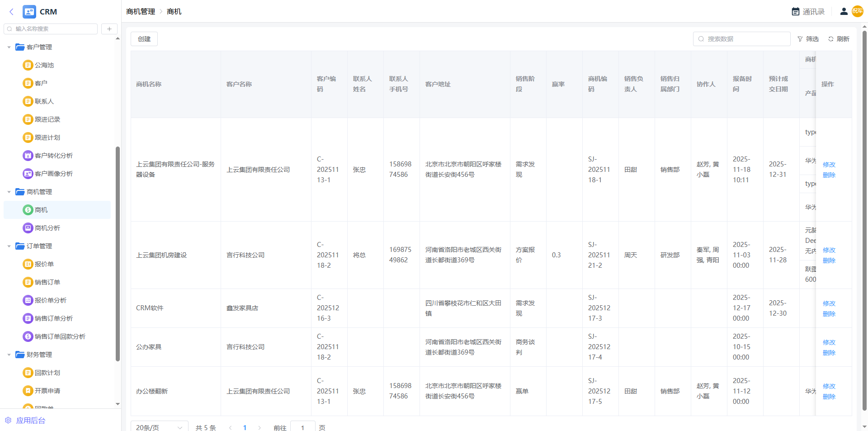Click the back arrow beside CRM logo
Viewport: 868px width, 431px height.
11,12
